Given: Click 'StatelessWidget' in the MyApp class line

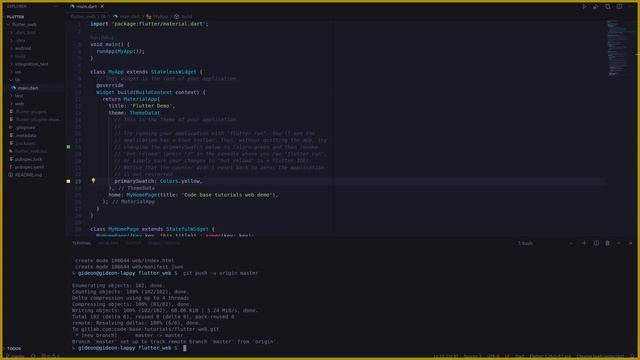Looking at the screenshot, I should [173, 72].
